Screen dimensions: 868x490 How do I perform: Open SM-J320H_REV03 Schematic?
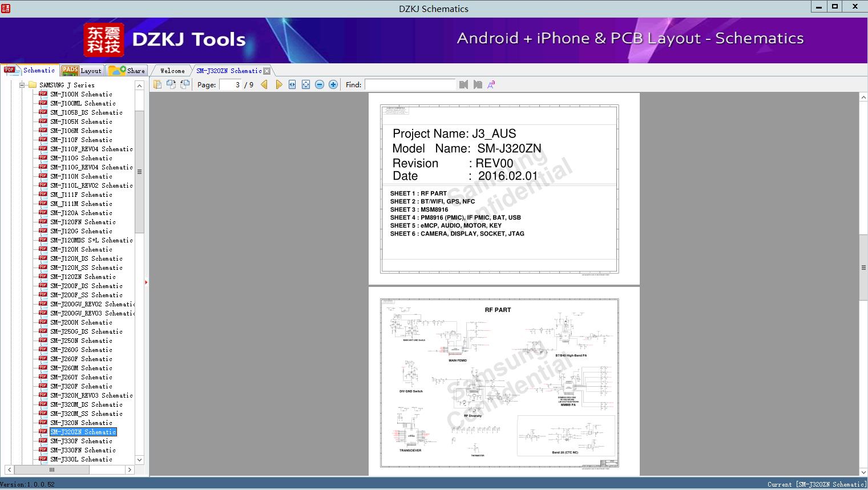[x=91, y=395]
